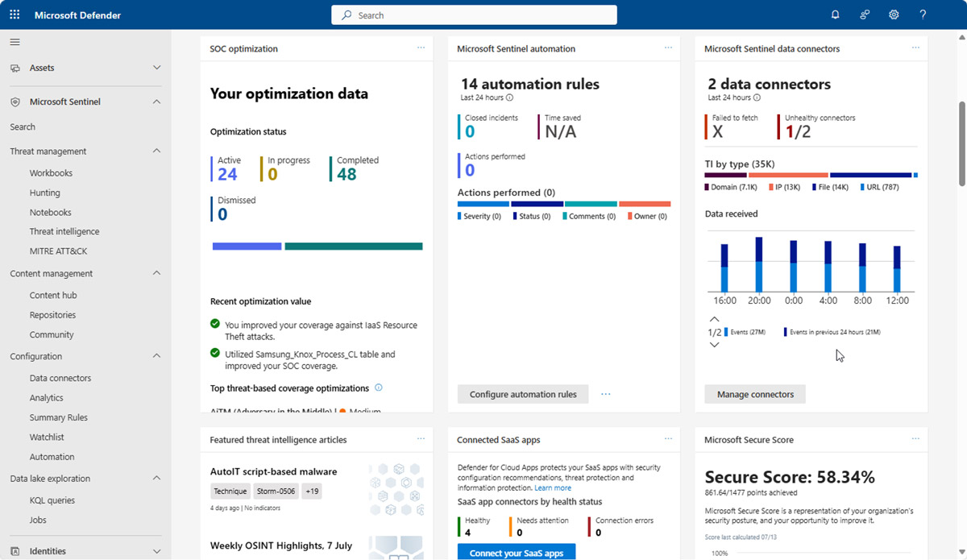Open SOC optimization card ellipsis menu
This screenshot has width=967, height=560.
pyautogui.click(x=421, y=48)
